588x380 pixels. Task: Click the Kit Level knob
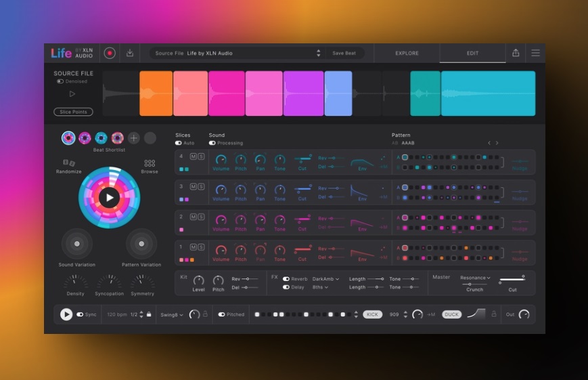pyautogui.click(x=198, y=280)
